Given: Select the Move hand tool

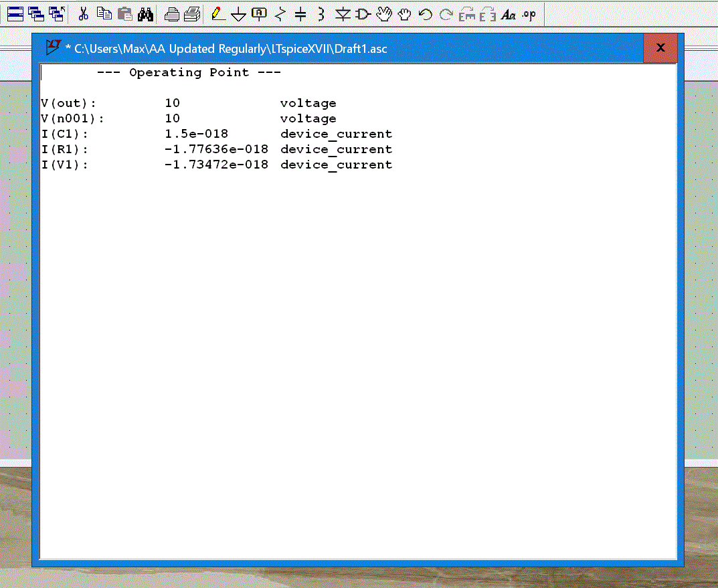Looking at the screenshot, I should 383,14.
